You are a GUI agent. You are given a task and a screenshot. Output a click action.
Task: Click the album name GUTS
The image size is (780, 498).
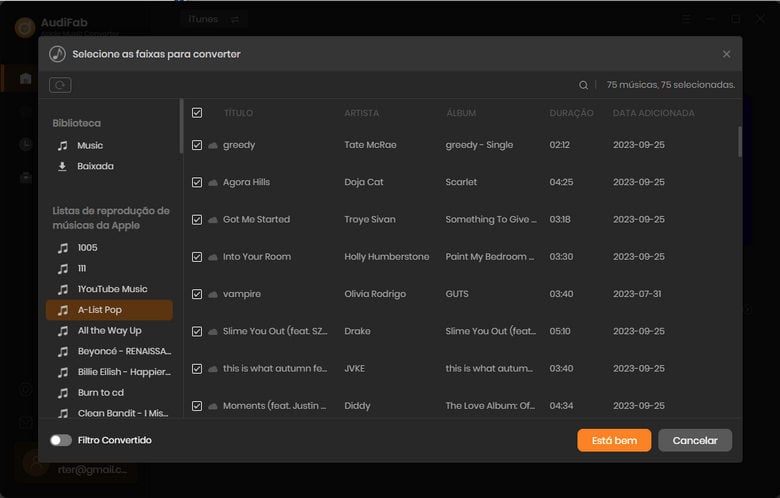click(457, 294)
